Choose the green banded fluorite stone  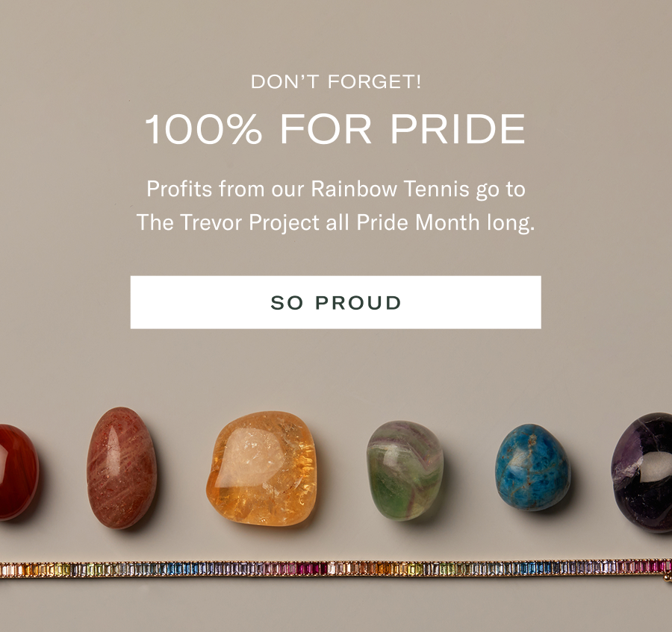405,471
